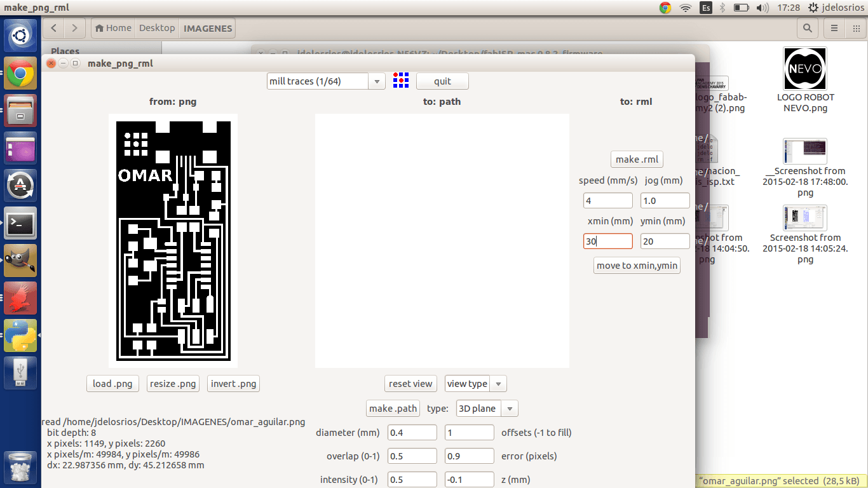Click the load .png button
This screenshot has width=868, height=488.
112,384
